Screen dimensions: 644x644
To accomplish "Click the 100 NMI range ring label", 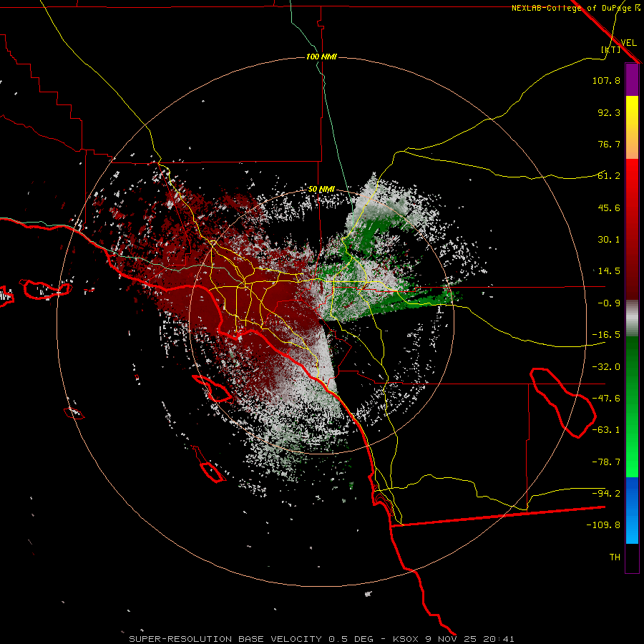I will tap(321, 57).
